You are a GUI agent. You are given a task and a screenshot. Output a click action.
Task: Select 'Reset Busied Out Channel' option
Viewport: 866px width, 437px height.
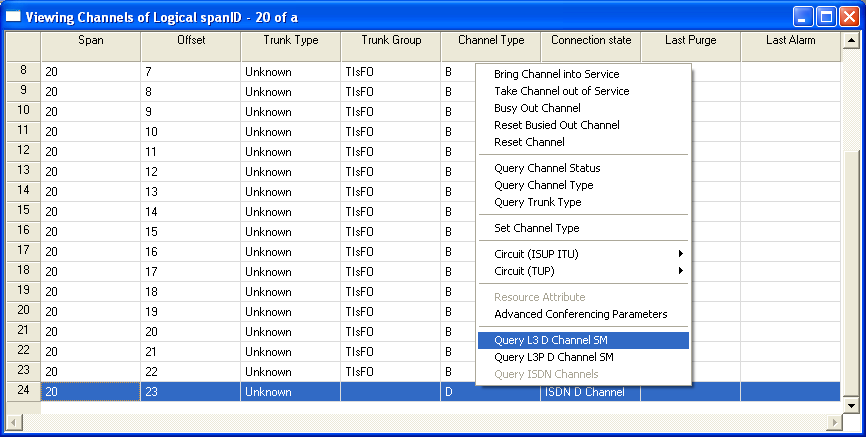[556, 125]
